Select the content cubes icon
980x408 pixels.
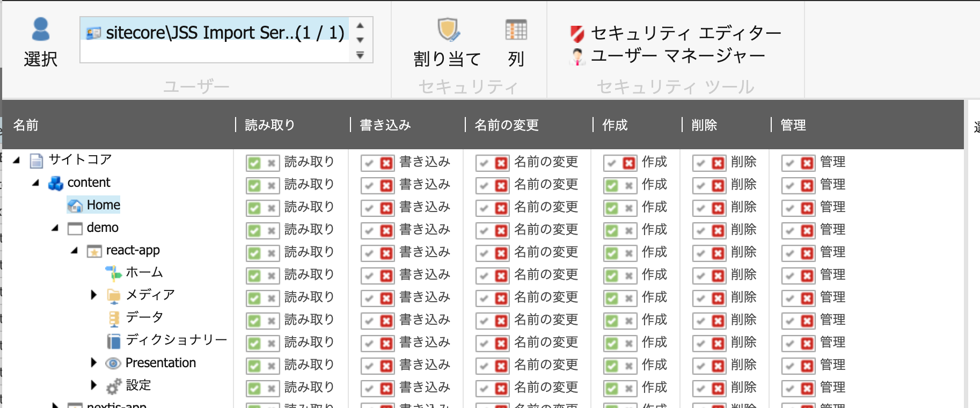point(56,183)
